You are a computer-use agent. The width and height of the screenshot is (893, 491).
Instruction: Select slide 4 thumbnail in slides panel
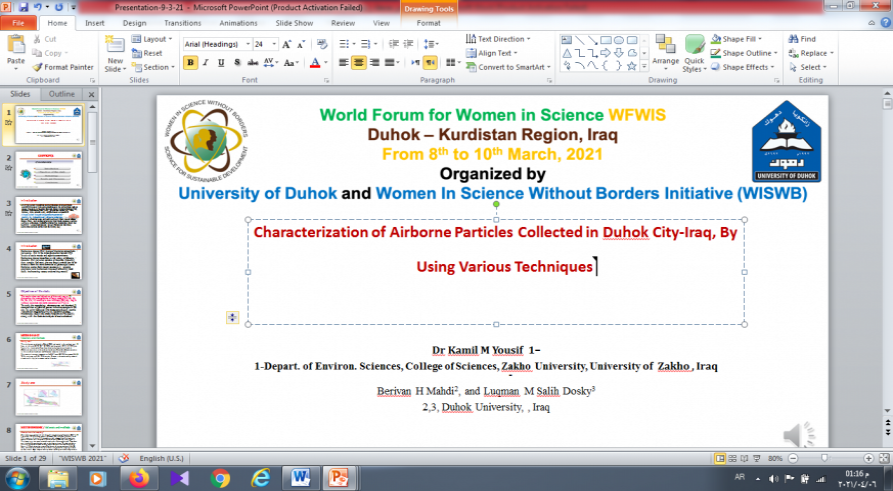(x=49, y=261)
